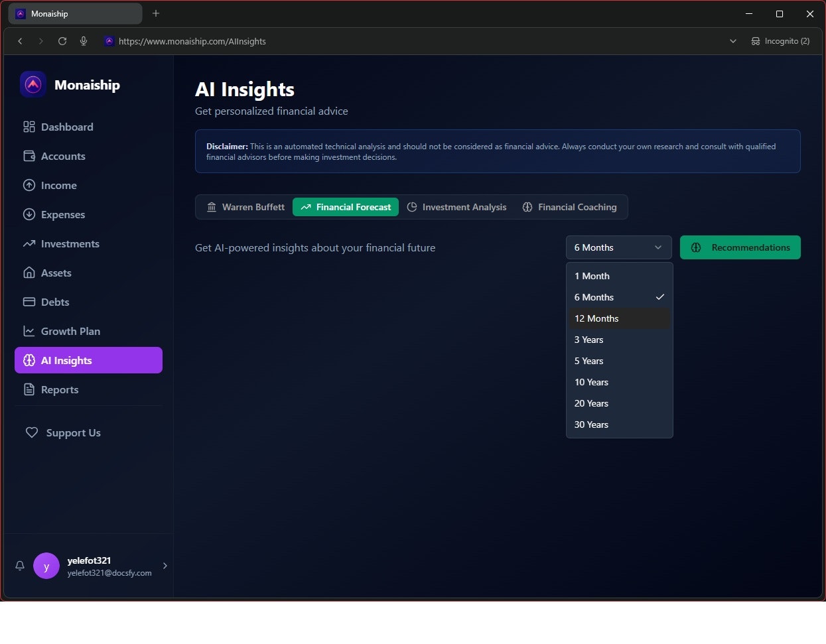Select the 1 Month option
Screen dimensions: 826x644
592,276
